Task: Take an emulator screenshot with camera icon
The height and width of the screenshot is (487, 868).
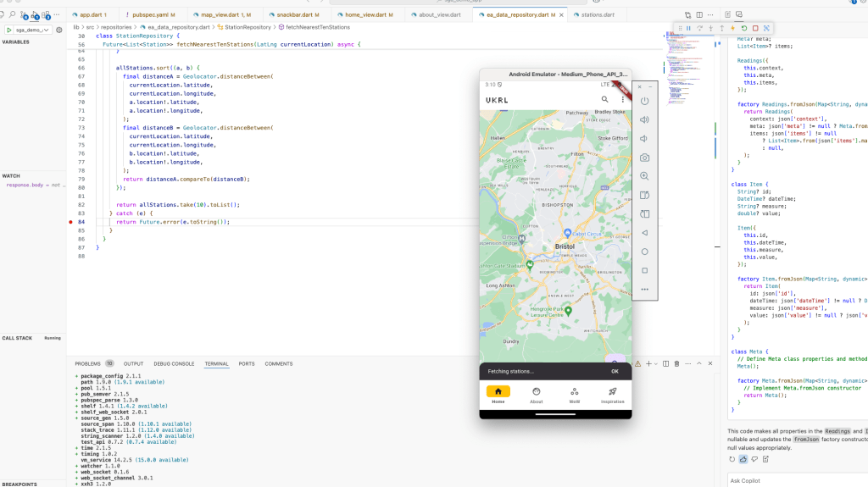Action: 644,158
